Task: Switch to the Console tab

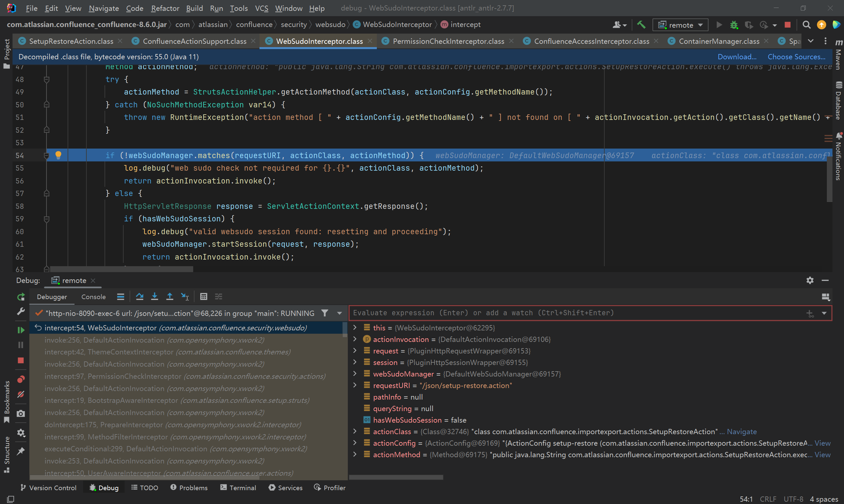Action: [x=94, y=297]
